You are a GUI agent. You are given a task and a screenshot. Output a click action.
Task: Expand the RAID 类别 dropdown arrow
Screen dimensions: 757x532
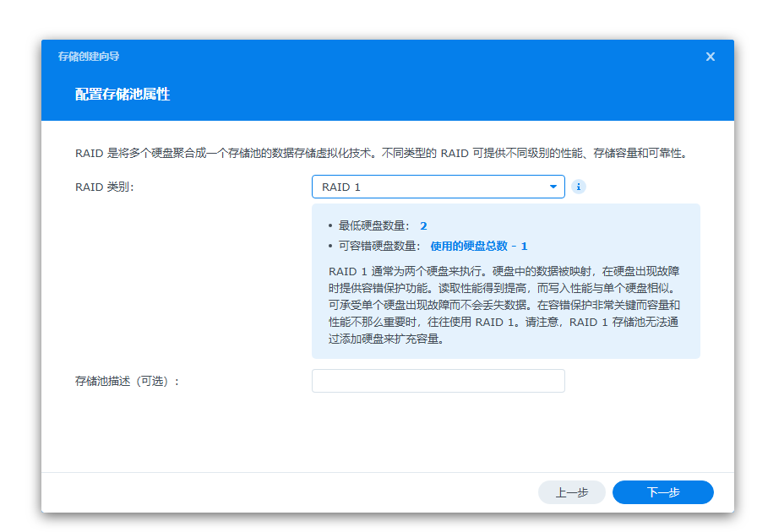coord(553,187)
